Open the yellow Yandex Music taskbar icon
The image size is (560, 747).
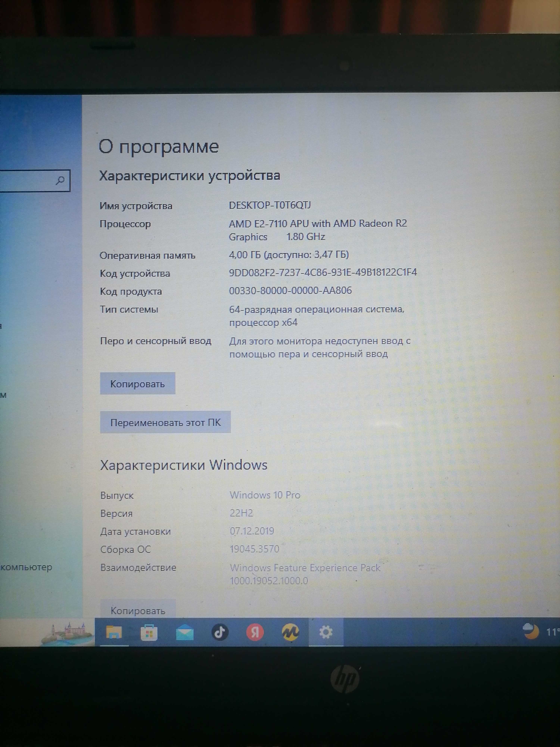(x=290, y=632)
